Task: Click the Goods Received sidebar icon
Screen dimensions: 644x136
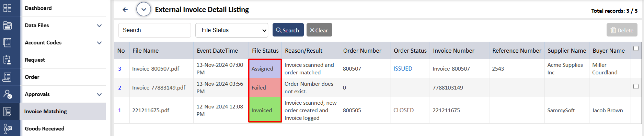Action: pos(7,129)
